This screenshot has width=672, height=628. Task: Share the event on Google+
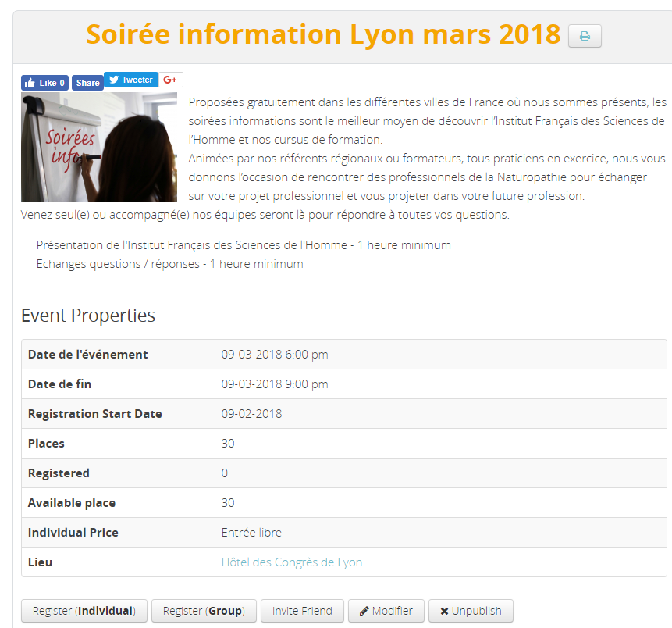point(172,80)
